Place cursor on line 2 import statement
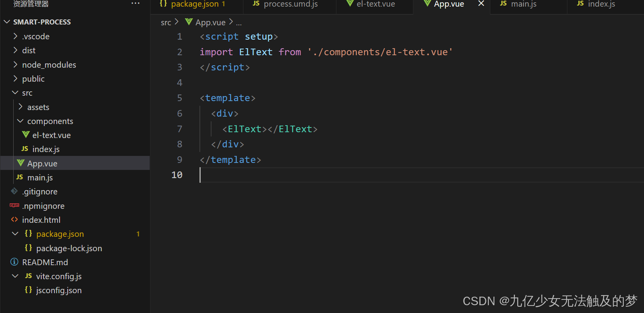The width and height of the screenshot is (644, 313). pyautogui.click(x=326, y=52)
